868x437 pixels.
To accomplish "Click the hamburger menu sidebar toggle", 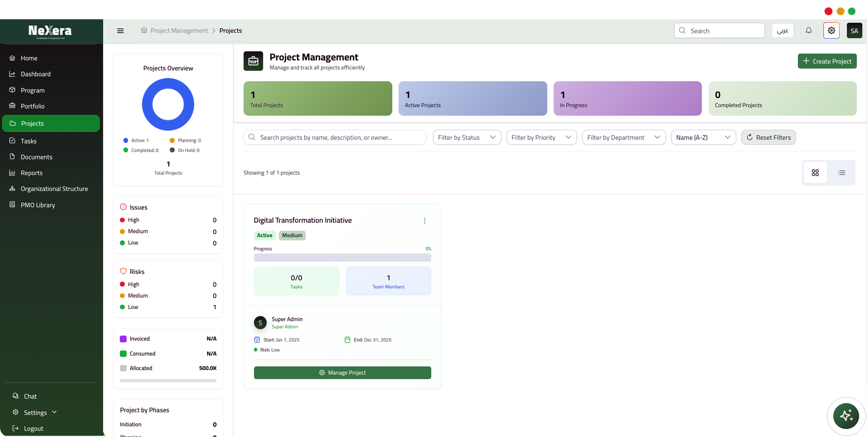I will [120, 31].
